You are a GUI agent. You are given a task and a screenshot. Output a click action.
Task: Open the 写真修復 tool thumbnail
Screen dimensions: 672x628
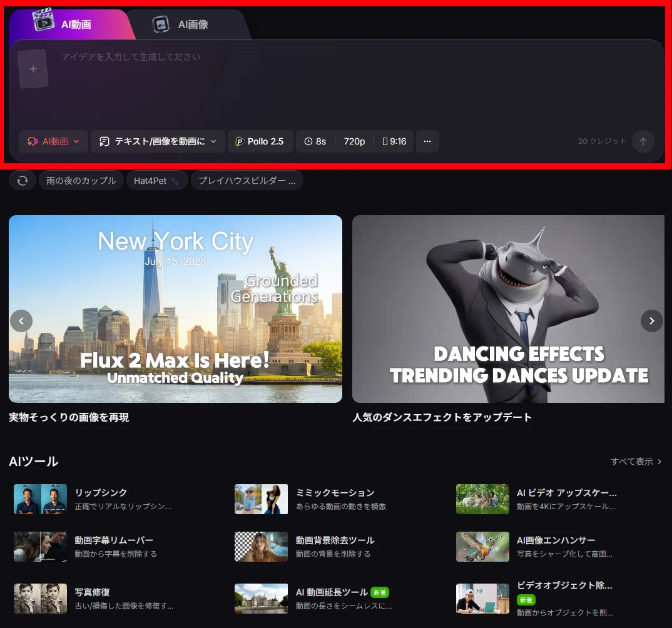tap(40, 599)
